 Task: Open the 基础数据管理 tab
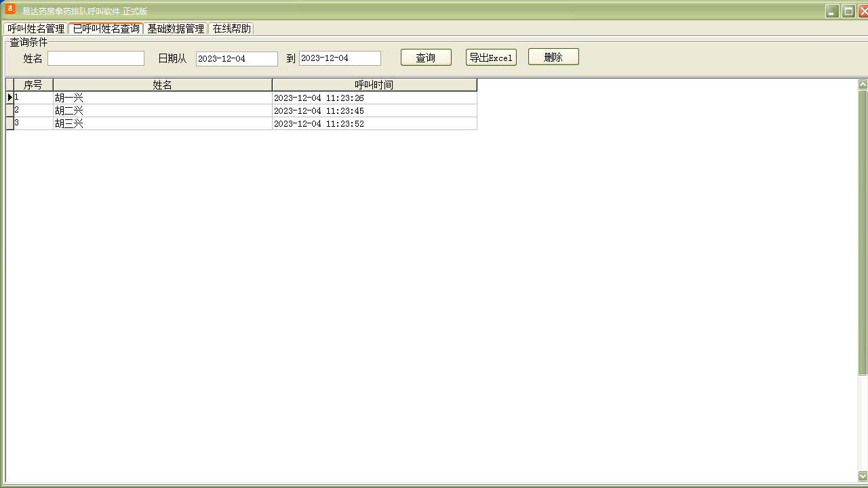click(x=176, y=28)
